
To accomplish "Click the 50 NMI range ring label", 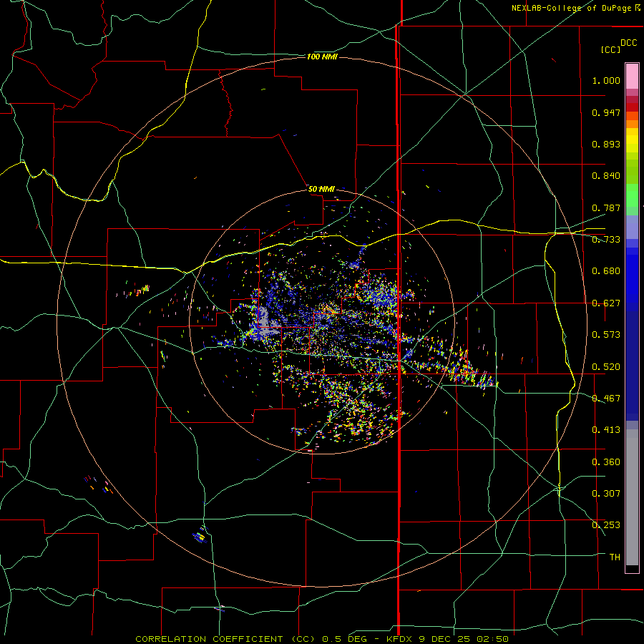I will click(321, 190).
